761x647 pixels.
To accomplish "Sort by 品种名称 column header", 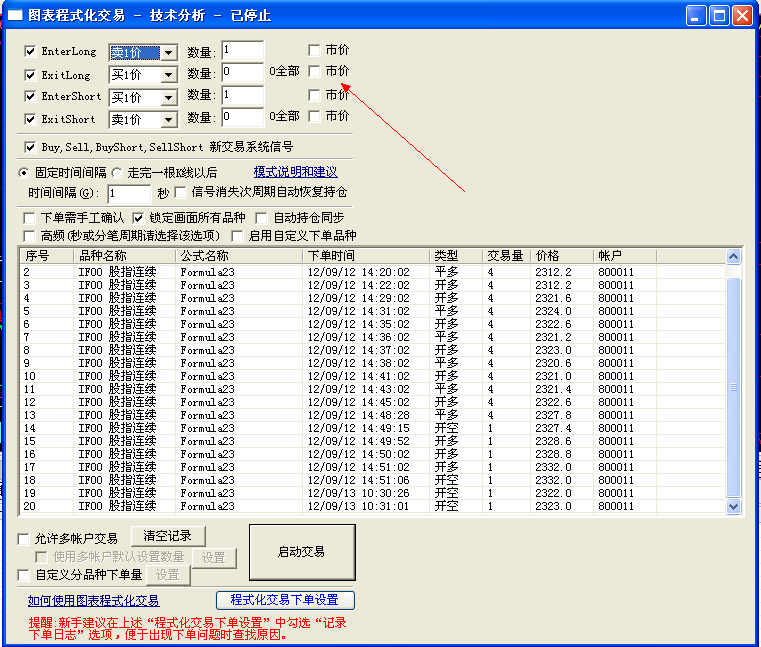I will point(124,256).
